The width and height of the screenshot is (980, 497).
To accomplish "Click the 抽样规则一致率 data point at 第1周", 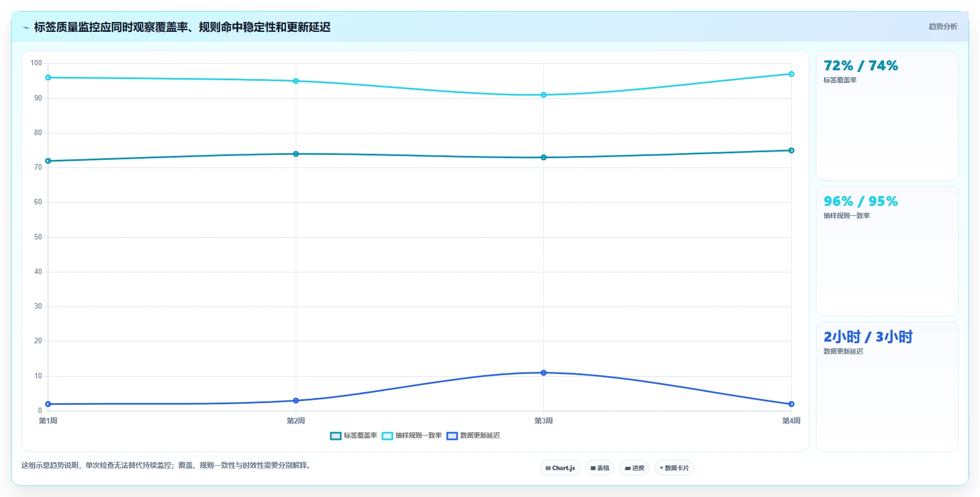I will coord(48,77).
